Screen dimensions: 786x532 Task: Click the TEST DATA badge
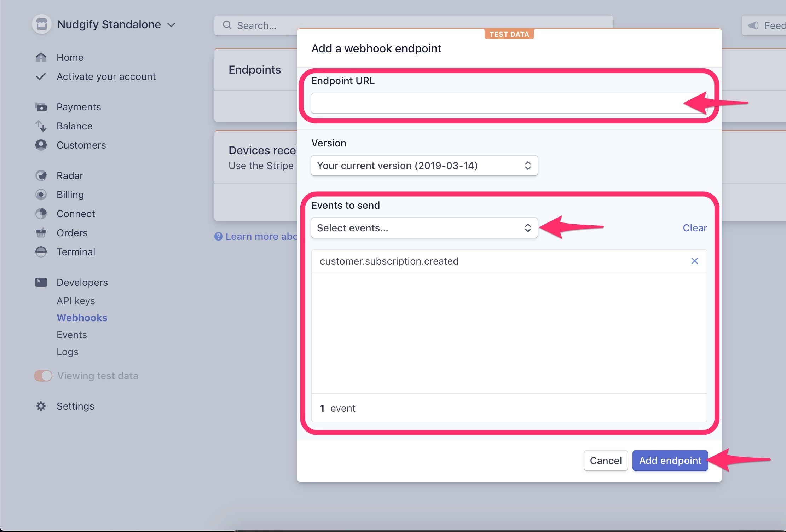click(509, 34)
